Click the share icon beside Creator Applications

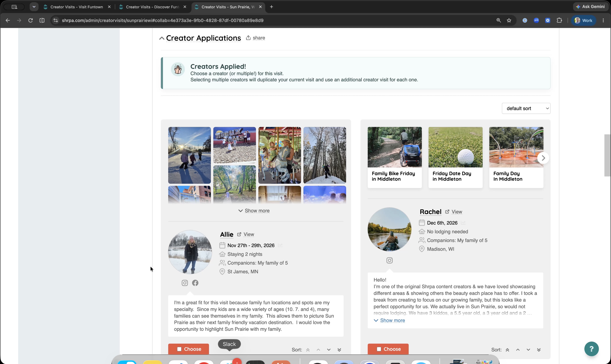pos(248,38)
